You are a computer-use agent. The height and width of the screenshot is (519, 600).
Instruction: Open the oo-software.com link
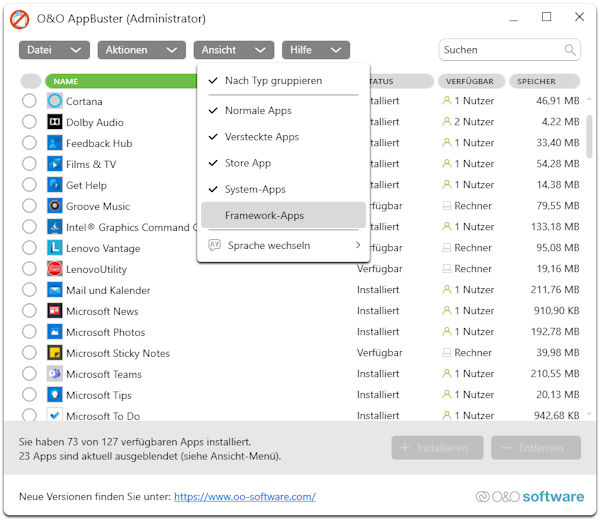(245, 497)
